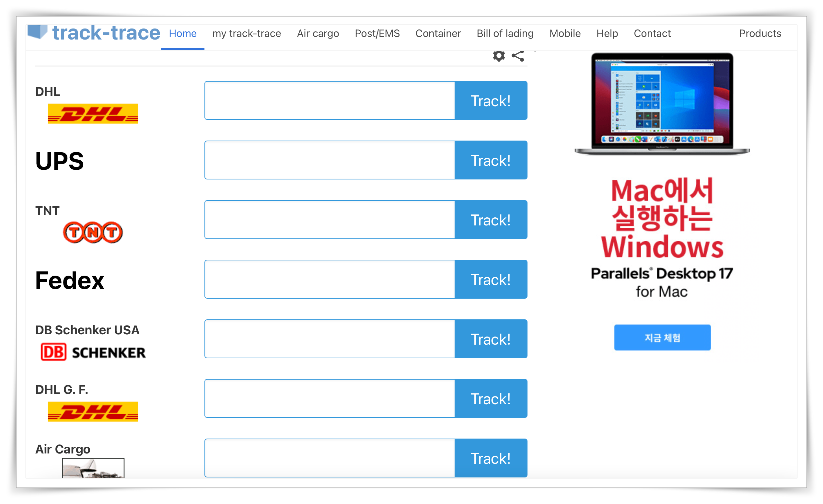This screenshot has height=504, width=823.
Task: Open the Mobile navigation item
Action: [565, 33]
